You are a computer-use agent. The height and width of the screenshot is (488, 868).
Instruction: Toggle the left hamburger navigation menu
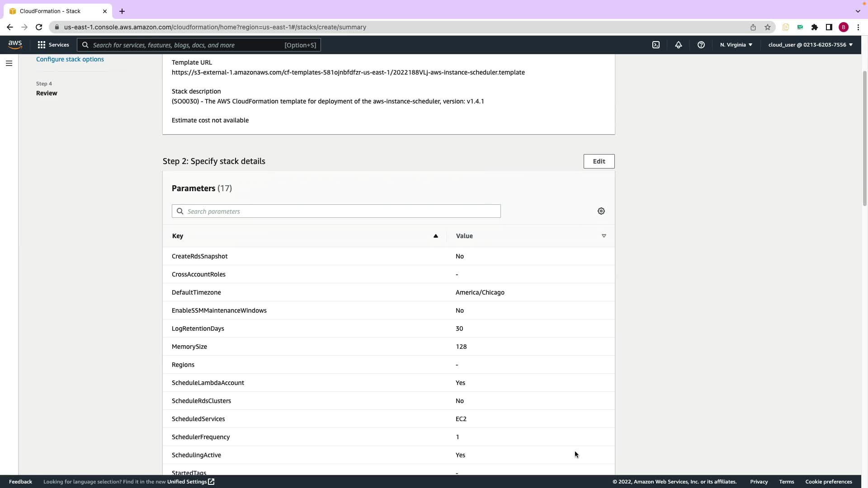[9, 63]
